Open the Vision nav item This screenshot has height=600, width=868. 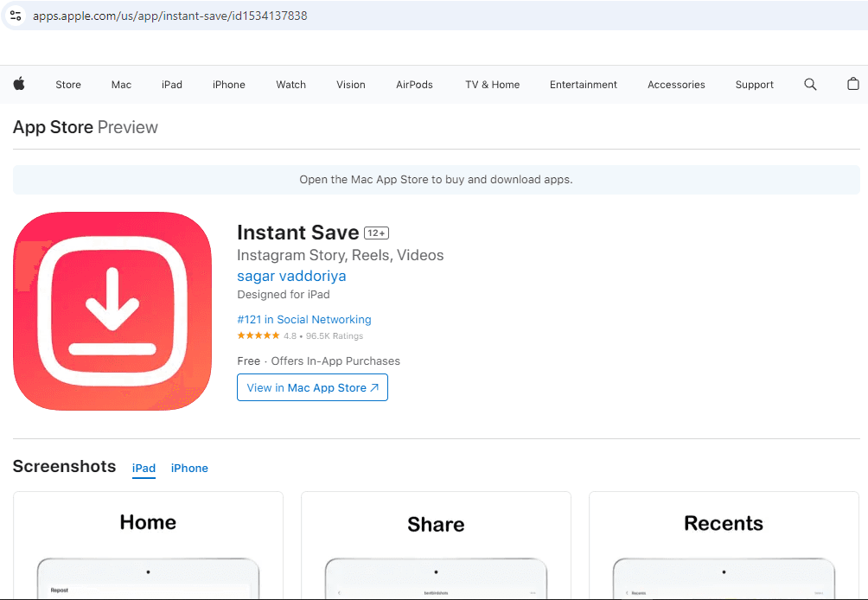[351, 85]
